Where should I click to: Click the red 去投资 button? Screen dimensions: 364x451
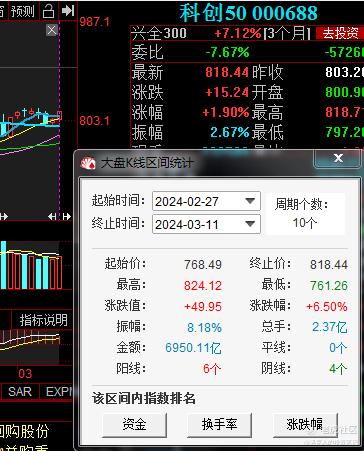[340, 33]
